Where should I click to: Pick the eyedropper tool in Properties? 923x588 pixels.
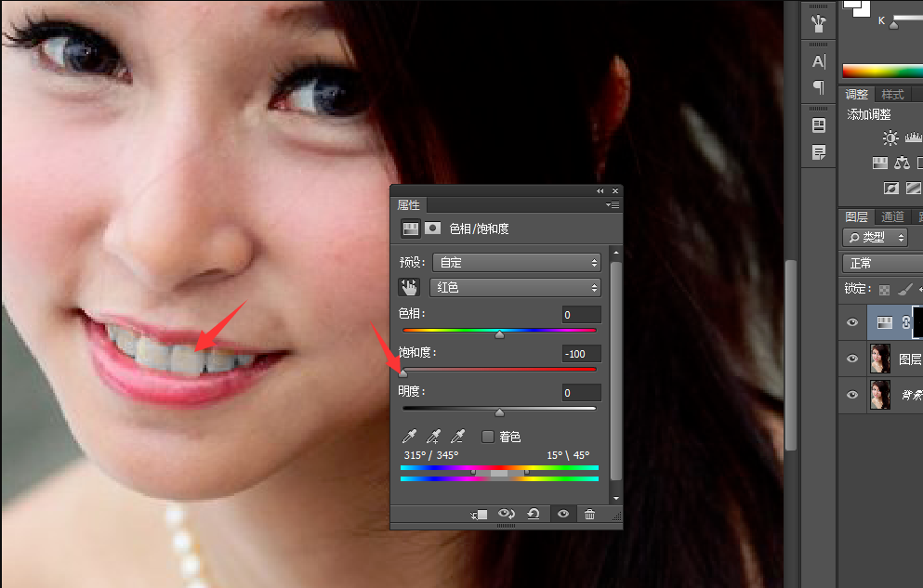point(409,437)
